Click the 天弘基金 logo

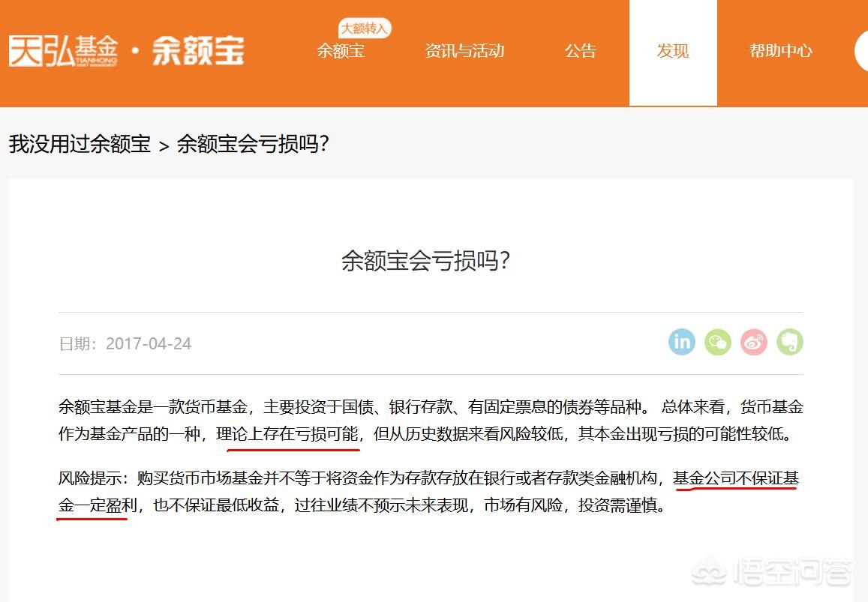point(63,51)
